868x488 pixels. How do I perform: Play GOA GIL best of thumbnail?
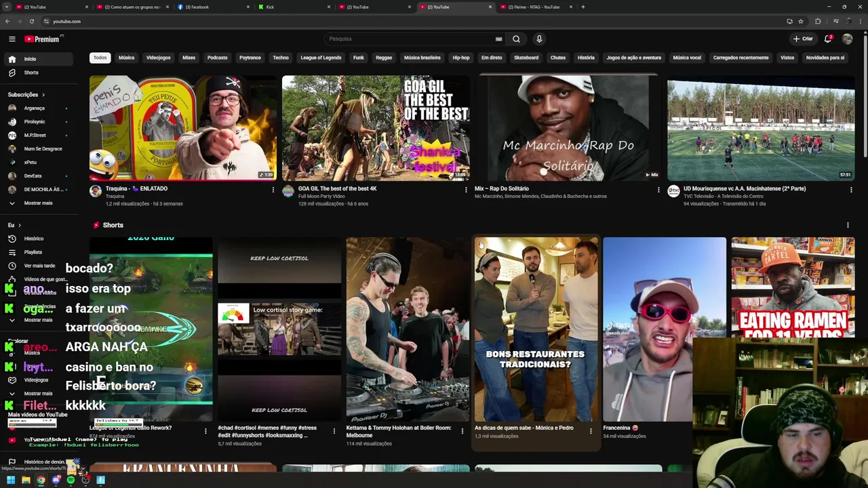(x=376, y=128)
